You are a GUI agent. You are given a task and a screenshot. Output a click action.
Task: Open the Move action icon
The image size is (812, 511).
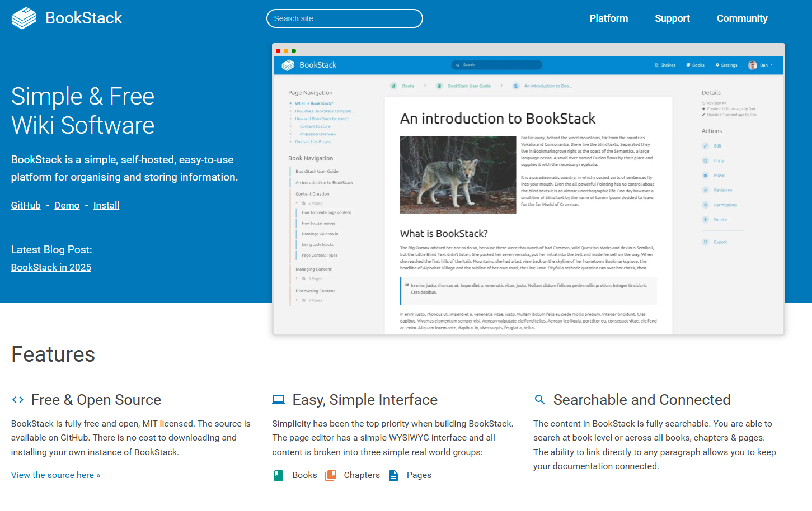706,175
